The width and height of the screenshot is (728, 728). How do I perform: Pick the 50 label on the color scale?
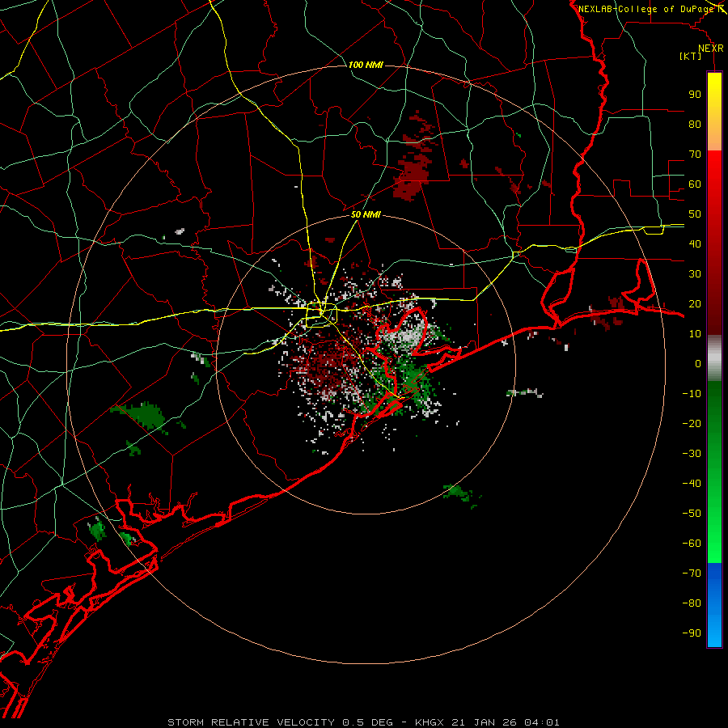point(695,214)
